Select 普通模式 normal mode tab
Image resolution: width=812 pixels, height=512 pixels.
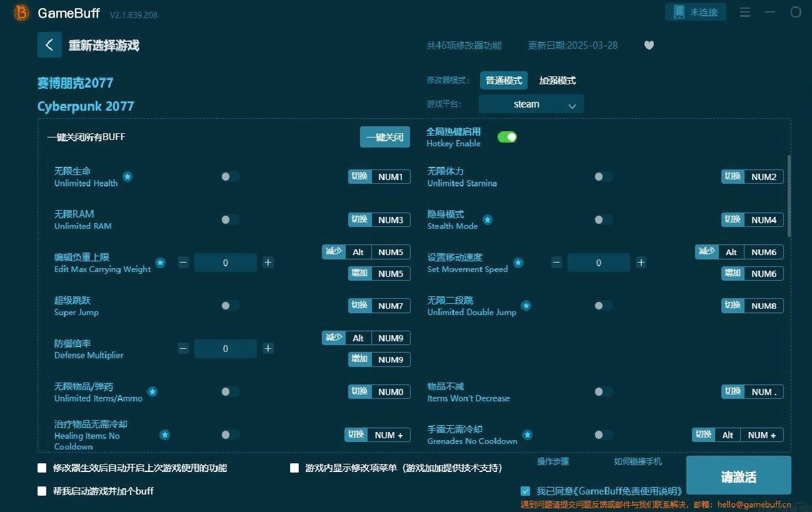pos(504,81)
